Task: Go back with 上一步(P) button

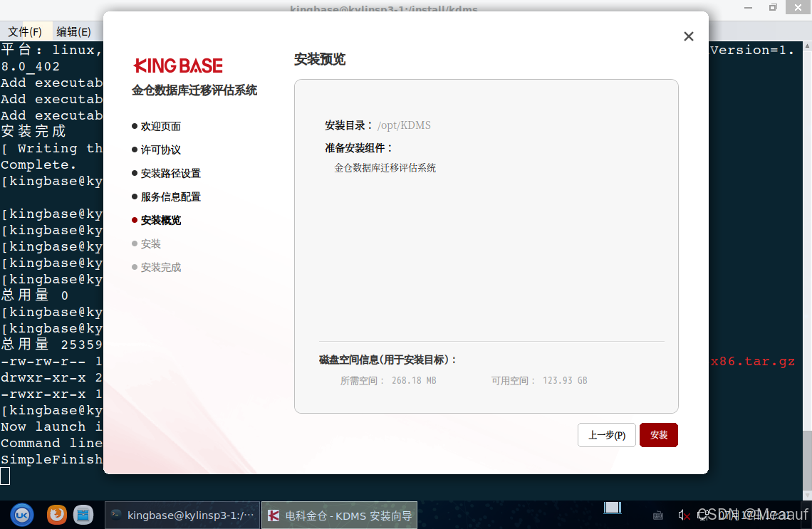Action: 606,435
